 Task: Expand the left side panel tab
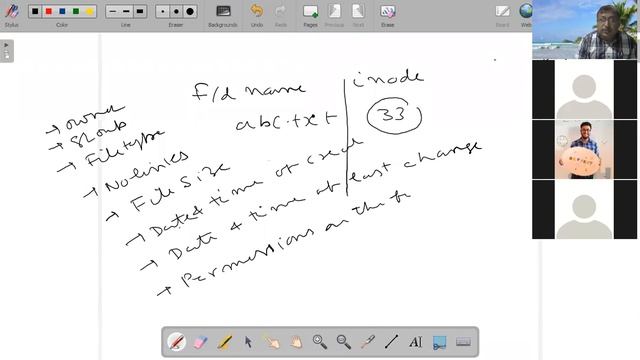point(7,51)
